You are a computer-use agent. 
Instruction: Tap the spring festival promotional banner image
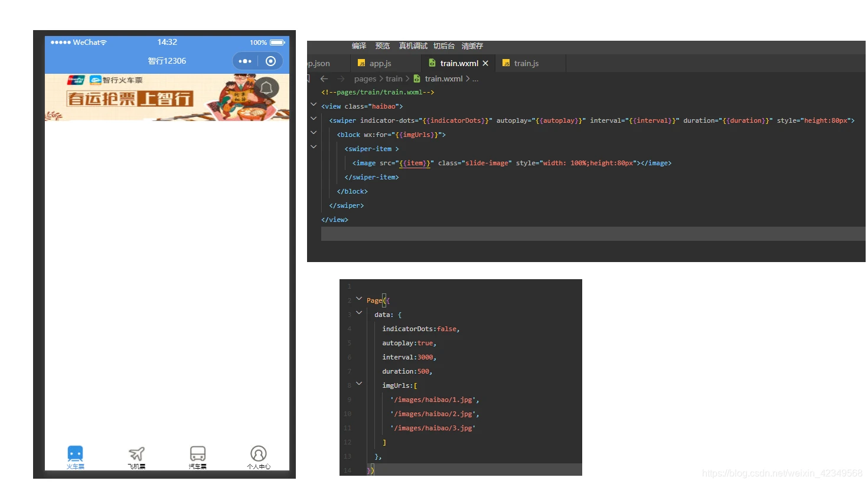[x=167, y=97]
